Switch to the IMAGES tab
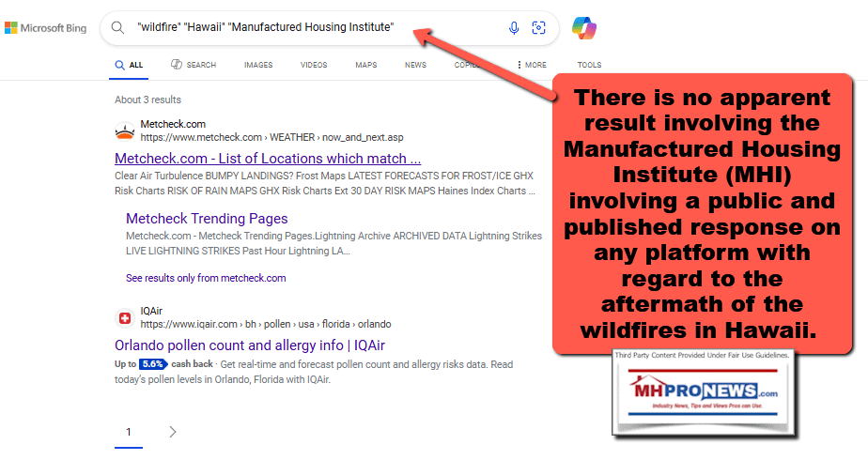Image resolution: width=868 pixels, height=460 pixels. click(258, 65)
